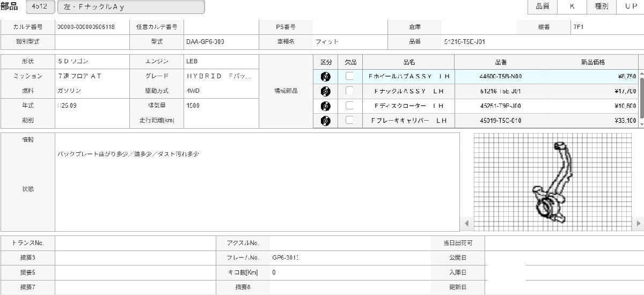This screenshot has width=644, height=295.
Task: Select the Fディスクローター LH row name
Action: [409, 106]
